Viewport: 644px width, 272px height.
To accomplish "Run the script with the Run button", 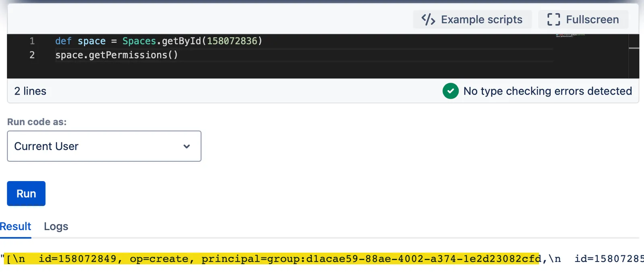I will (x=26, y=194).
